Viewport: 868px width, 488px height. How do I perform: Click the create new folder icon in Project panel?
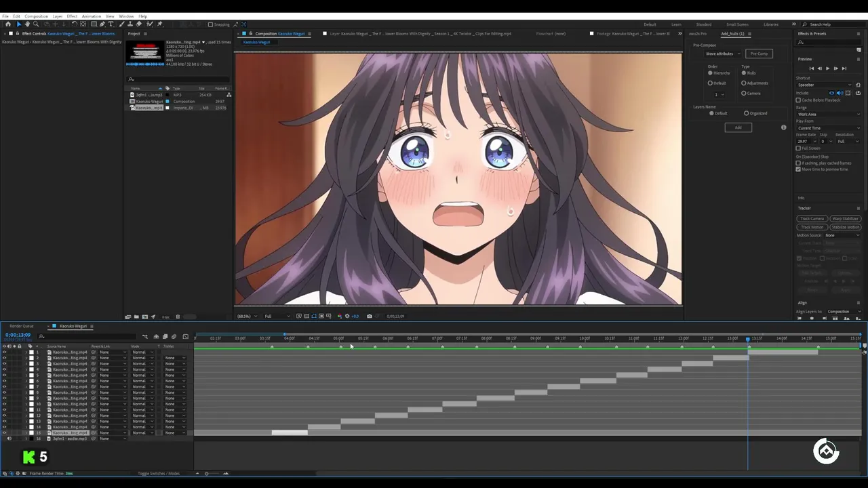pos(136,317)
